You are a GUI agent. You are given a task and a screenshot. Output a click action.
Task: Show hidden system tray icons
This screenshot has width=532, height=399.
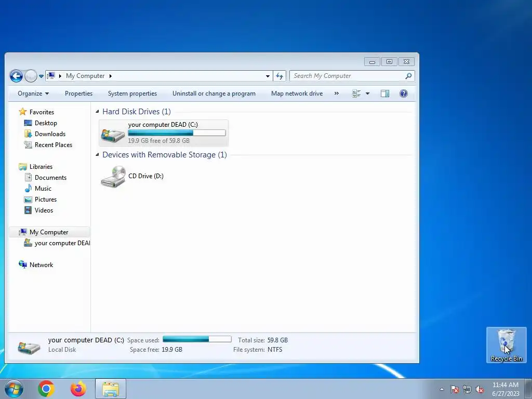442,389
